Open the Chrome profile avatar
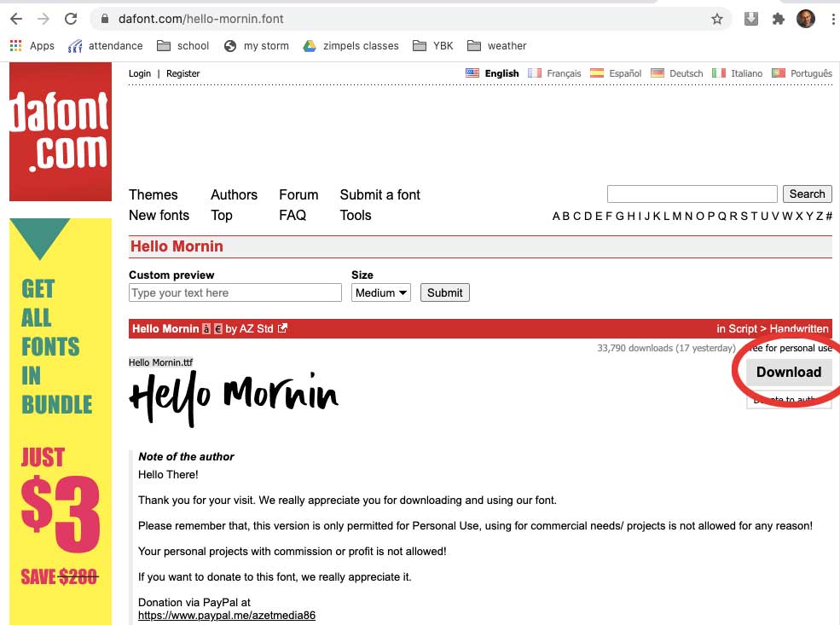This screenshot has width=840, height=625. pos(806,19)
